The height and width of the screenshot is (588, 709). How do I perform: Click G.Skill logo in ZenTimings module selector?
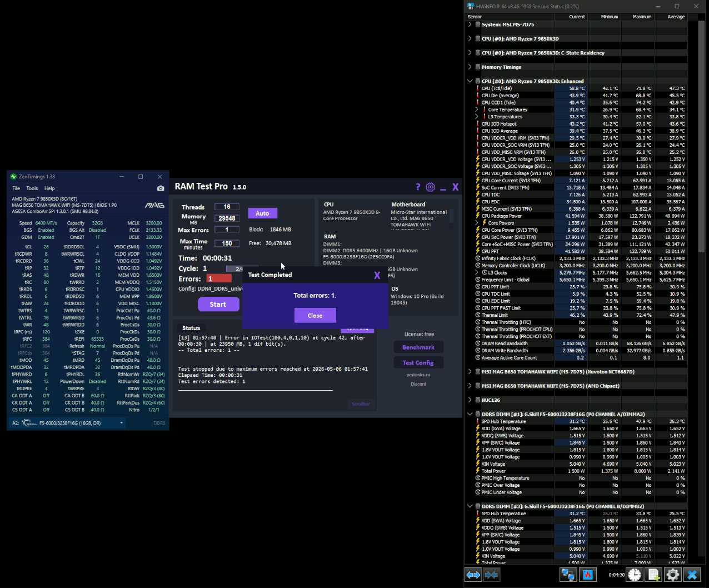29,423
